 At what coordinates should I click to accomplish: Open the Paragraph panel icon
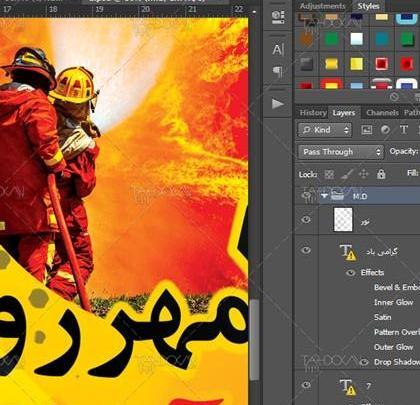click(278, 72)
